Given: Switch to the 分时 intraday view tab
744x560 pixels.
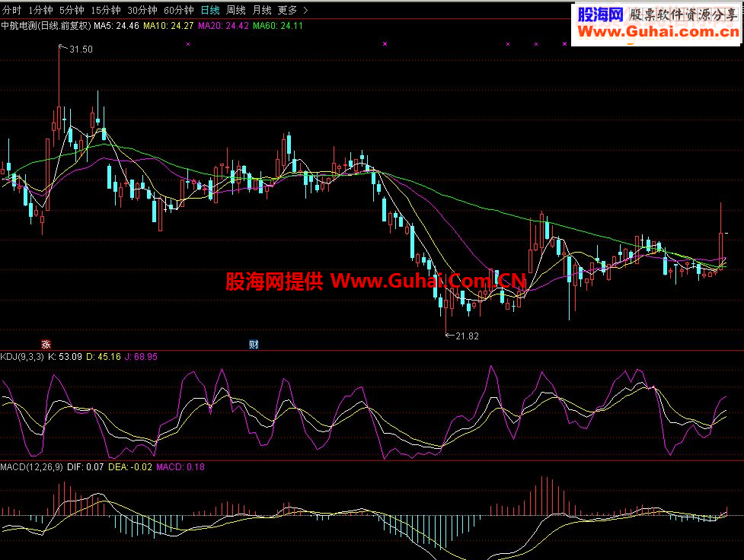Looking at the screenshot, I should [x=12, y=10].
